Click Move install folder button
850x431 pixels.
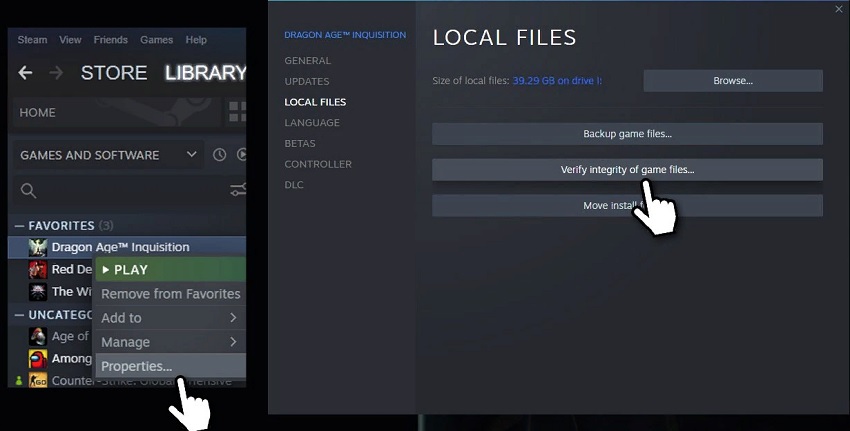(627, 205)
